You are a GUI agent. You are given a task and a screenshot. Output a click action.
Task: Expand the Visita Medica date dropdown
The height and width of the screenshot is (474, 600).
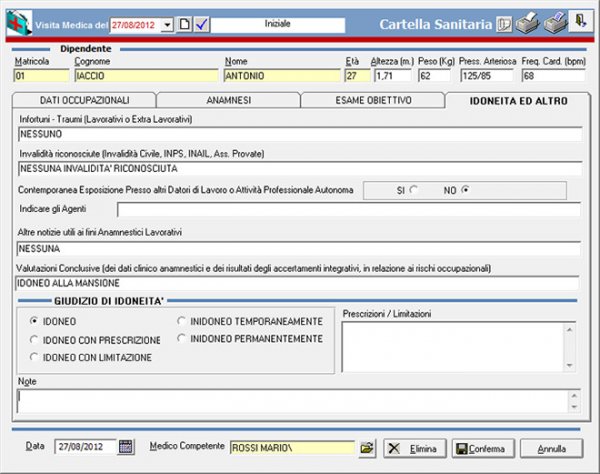click(x=167, y=23)
